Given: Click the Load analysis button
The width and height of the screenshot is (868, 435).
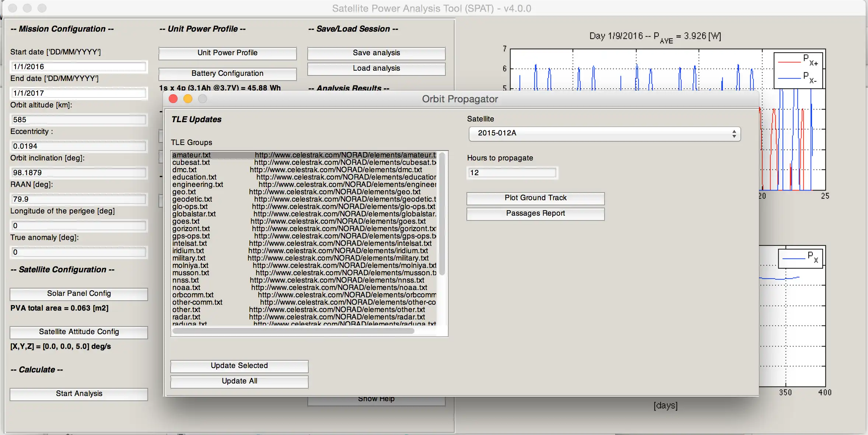Looking at the screenshot, I should click(377, 68).
